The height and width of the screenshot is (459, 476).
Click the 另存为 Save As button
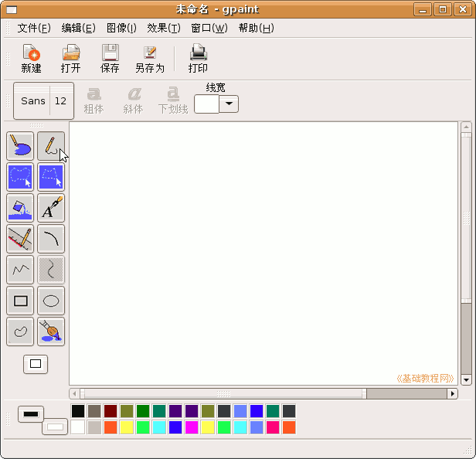point(150,59)
